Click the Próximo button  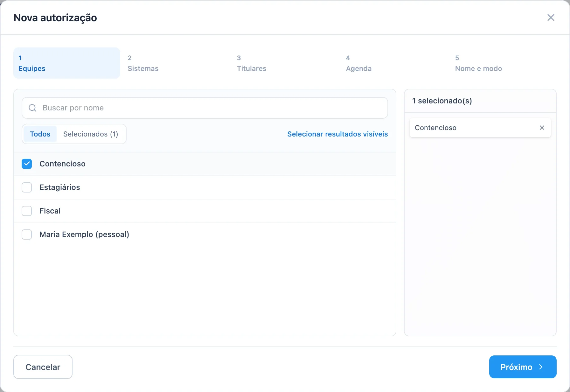(x=523, y=367)
